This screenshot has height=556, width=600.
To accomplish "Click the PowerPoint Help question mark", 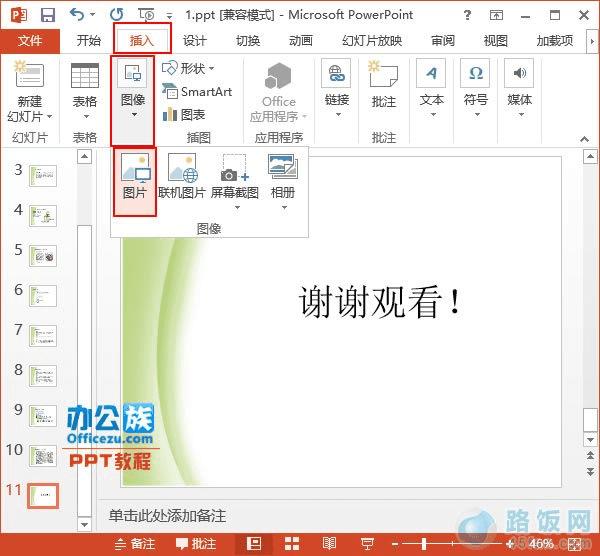I will click(x=467, y=15).
